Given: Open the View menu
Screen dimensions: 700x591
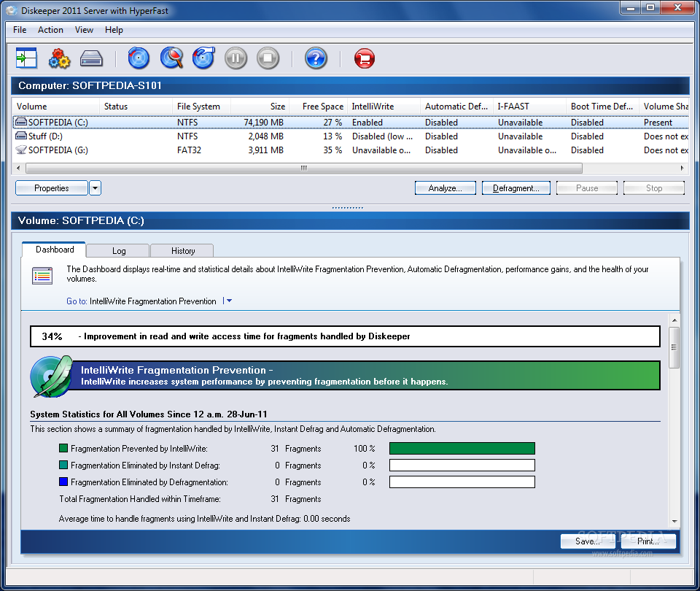Looking at the screenshot, I should pos(84,30).
